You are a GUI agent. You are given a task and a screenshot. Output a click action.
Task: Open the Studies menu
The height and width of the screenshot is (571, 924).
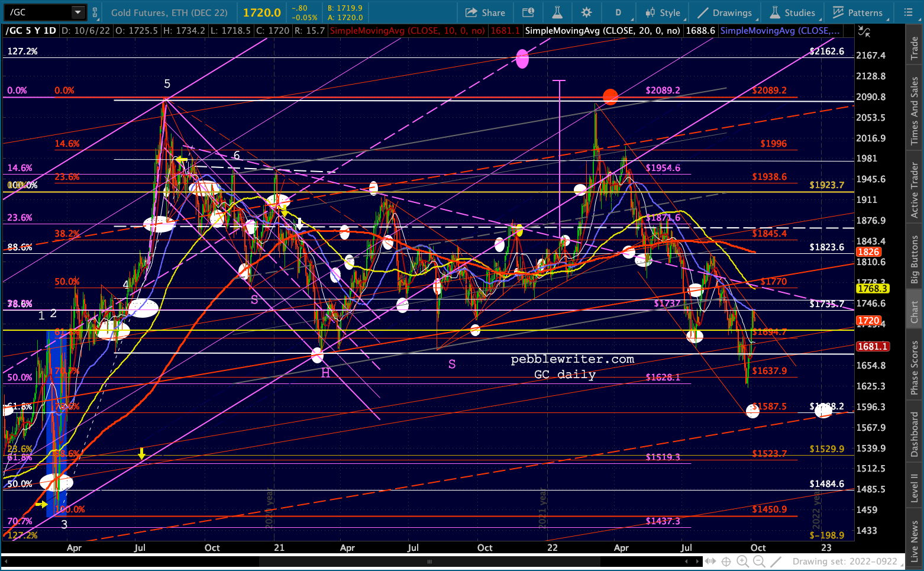[793, 12]
